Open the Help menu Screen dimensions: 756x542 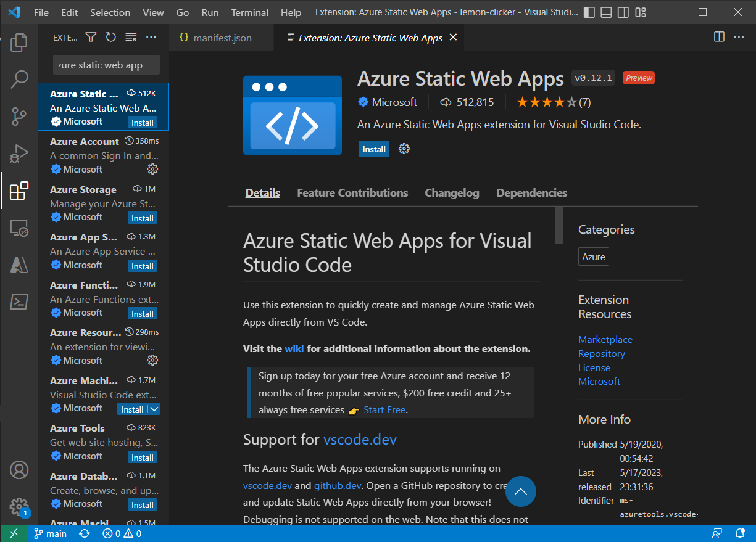point(291,12)
